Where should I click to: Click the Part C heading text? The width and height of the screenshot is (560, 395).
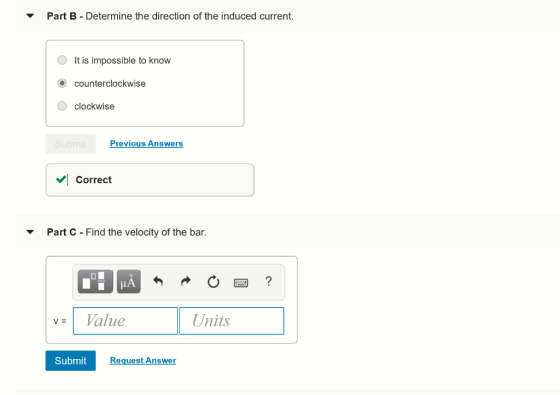(x=126, y=232)
